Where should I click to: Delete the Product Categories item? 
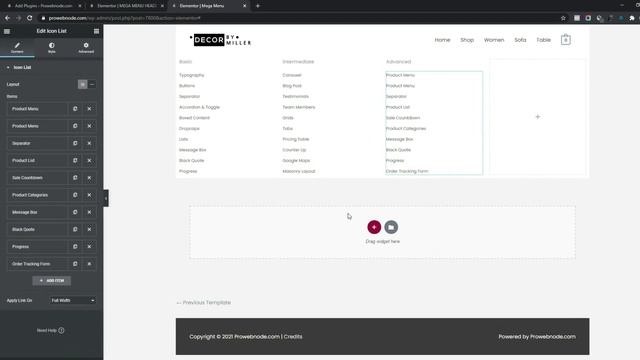click(x=89, y=195)
